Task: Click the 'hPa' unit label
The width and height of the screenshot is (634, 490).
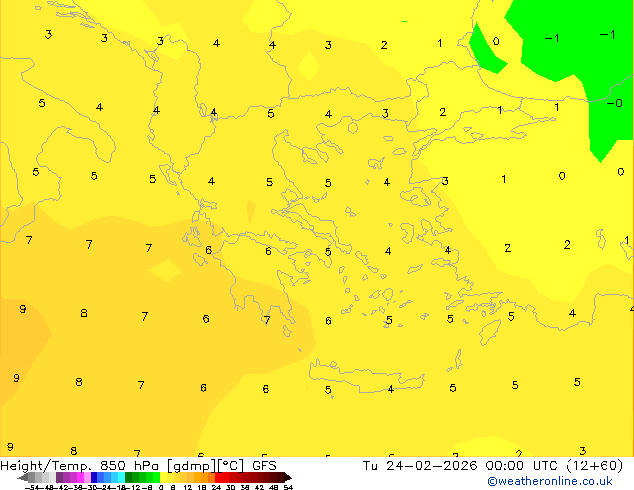Action: click(x=146, y=466)
